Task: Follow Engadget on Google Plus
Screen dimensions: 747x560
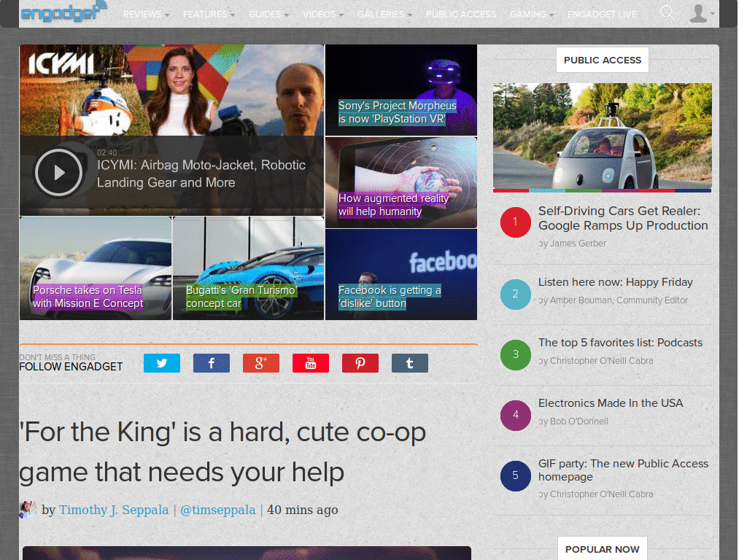Action: [261, 363]
